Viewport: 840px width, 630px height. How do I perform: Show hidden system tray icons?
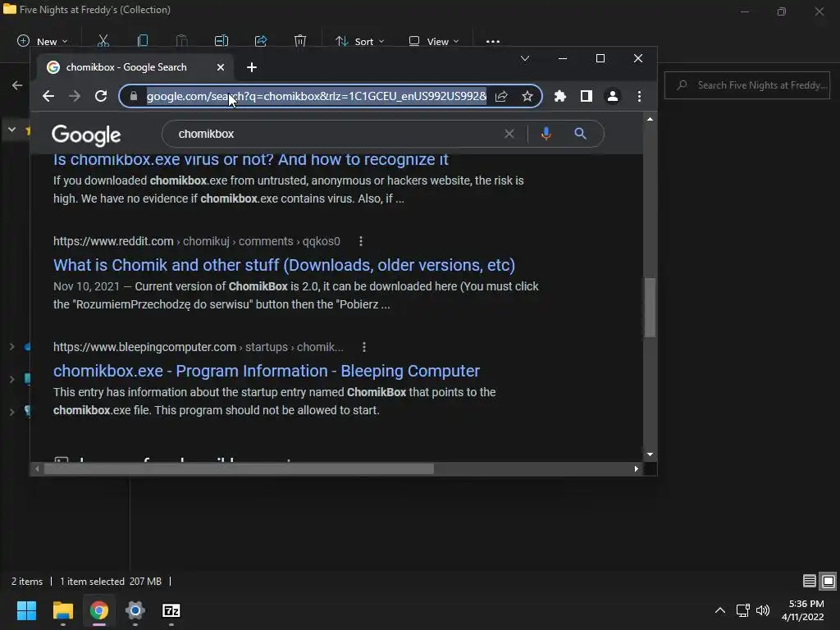click(720, 610)
